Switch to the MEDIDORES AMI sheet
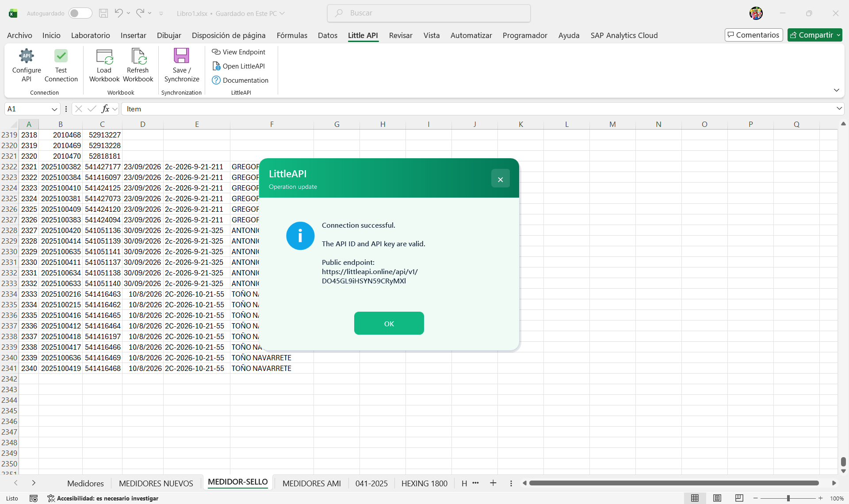 (x=312, y=483)
